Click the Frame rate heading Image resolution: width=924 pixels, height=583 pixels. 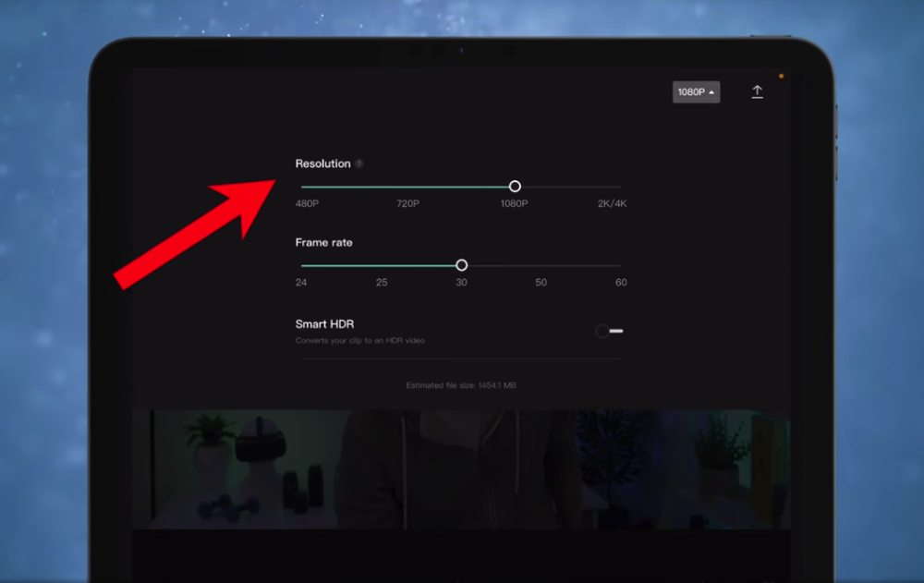point(324,242)
